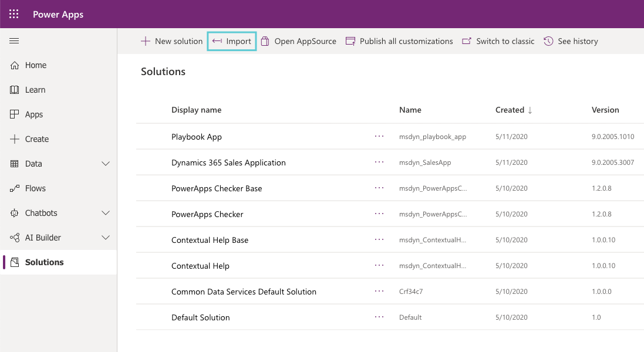644x352 pixels.
Task: Click the Power Apps title
Action: pyautogui.click(x=58, y=14)
